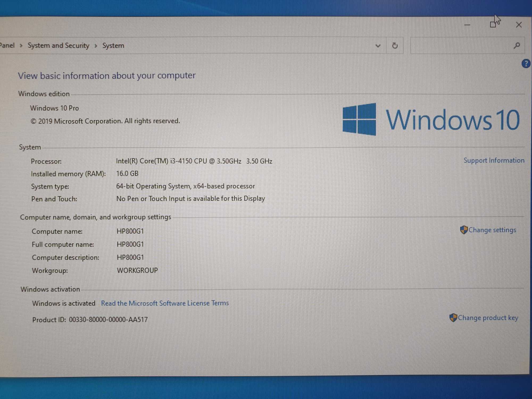This screenshot has width=532, height=399.
Task: Click the No Pen or Touch Input text
Action: (x=191, y=198)
